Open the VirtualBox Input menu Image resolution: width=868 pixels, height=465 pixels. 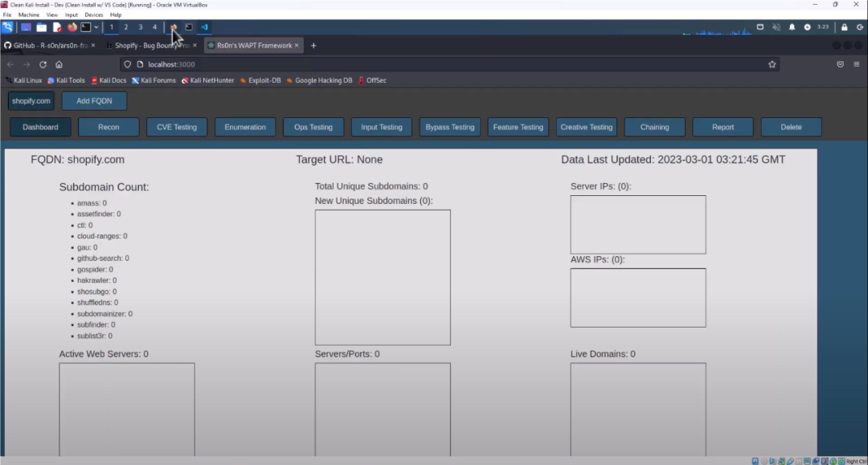coord(72,15)
